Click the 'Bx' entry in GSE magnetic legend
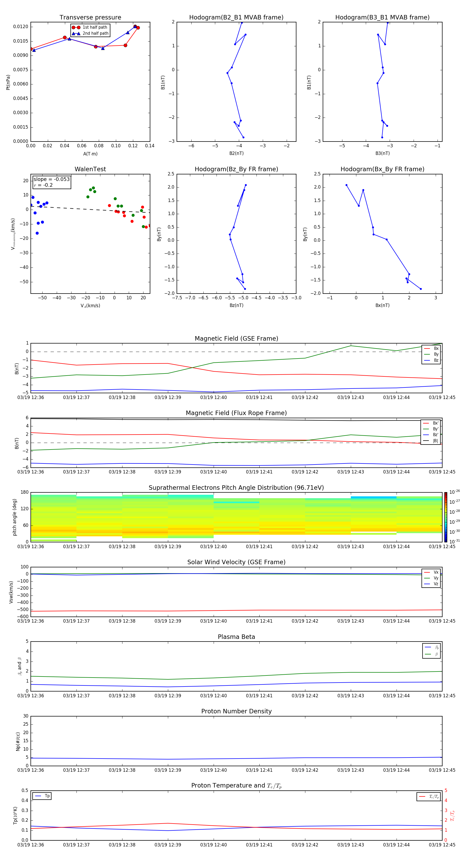 pos(431,349)
